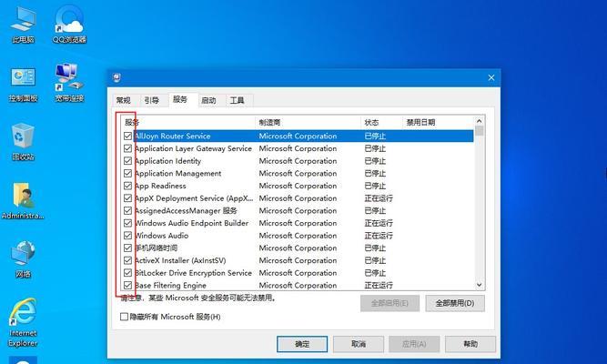Uncheck the Windows Audio service checkbox
Image resolution: width=607 pixels, height=364 pixels.
pos(127,236)
